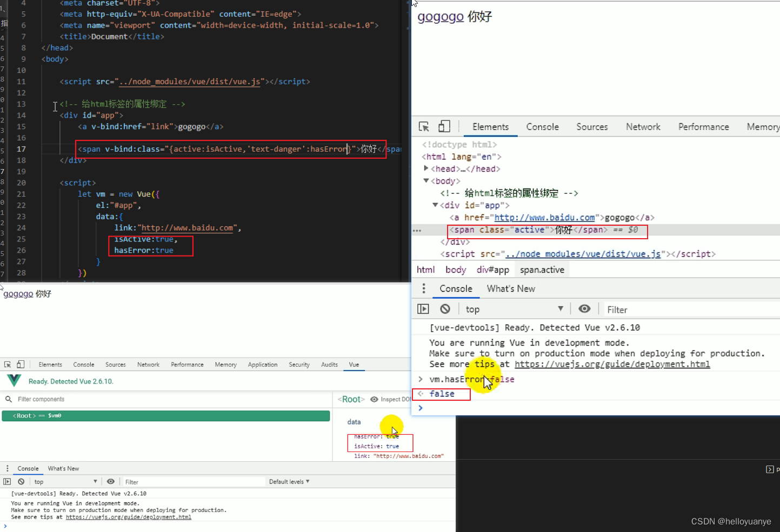The height and width of the screenshot is (532, 780).
Task: Expand the head element in the Elements tree
Action: pyautogui.click(x=426, y=169)
